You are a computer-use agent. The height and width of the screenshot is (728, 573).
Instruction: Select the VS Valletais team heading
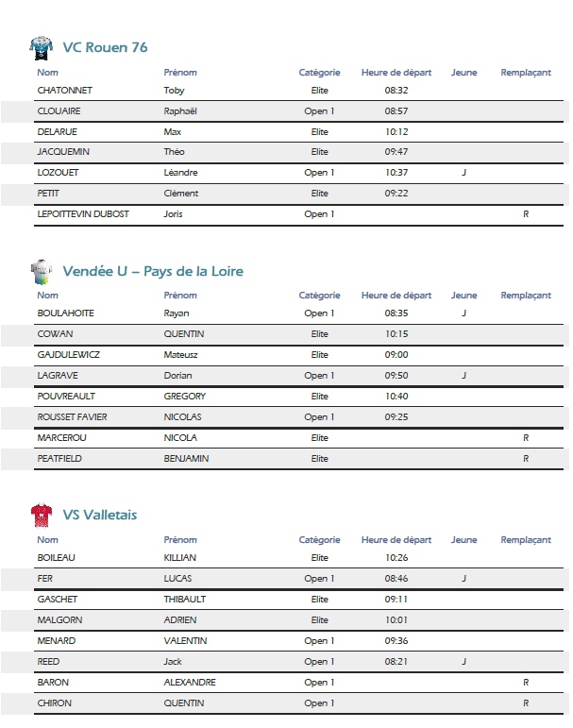(100, 515)
